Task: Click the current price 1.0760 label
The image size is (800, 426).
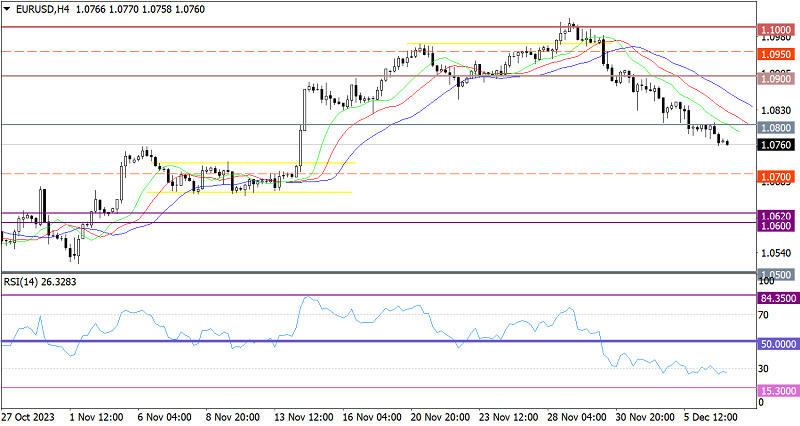Action: tap(778, 145)
